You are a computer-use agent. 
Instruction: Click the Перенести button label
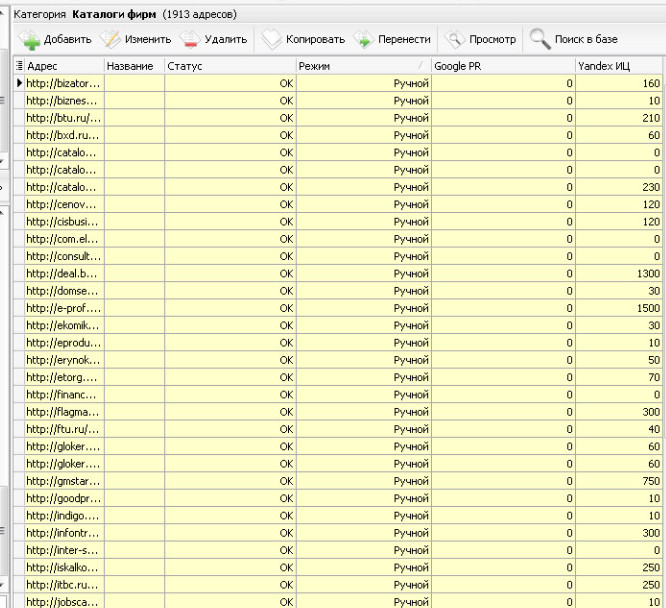pyautogui.click(x=404, y=40)
